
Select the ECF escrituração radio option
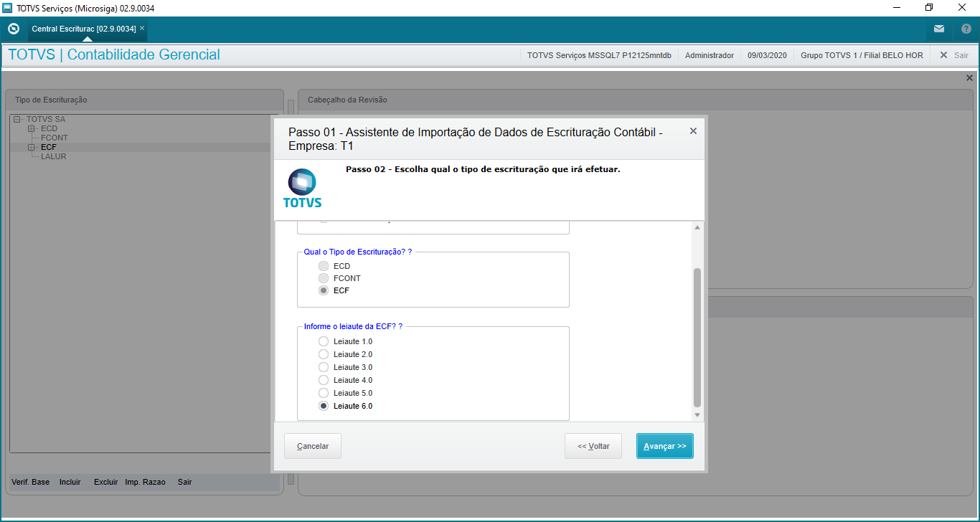(324, 290)
